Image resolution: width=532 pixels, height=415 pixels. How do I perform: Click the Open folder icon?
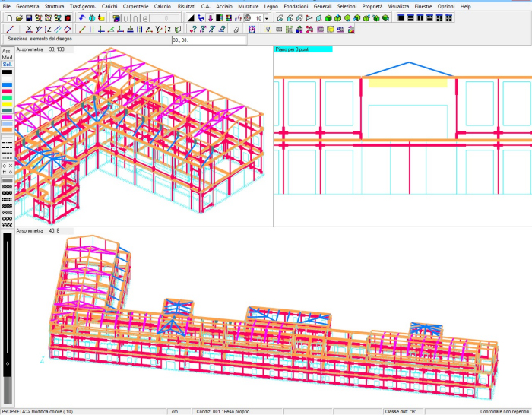(19, 17)
